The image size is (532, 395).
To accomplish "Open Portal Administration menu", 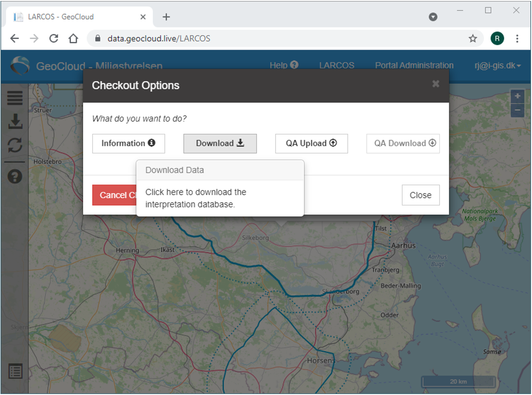I will pyautogui.click(x=414, y=66).
